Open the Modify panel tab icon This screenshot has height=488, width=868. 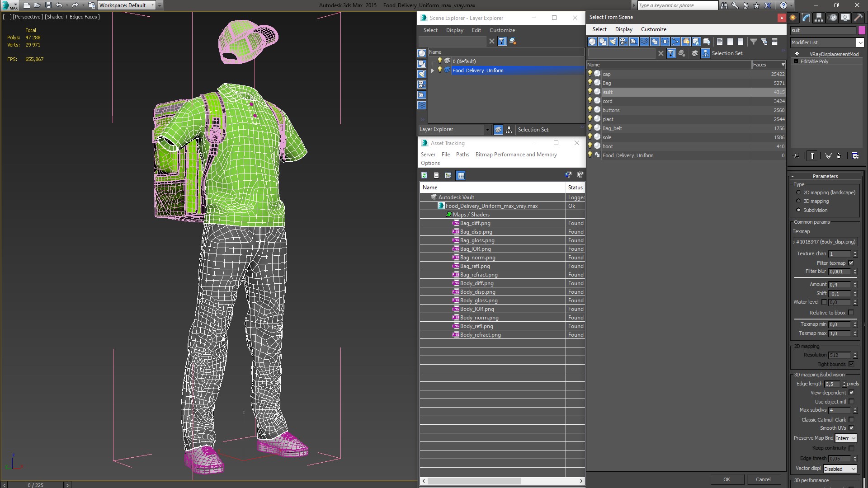806,18
